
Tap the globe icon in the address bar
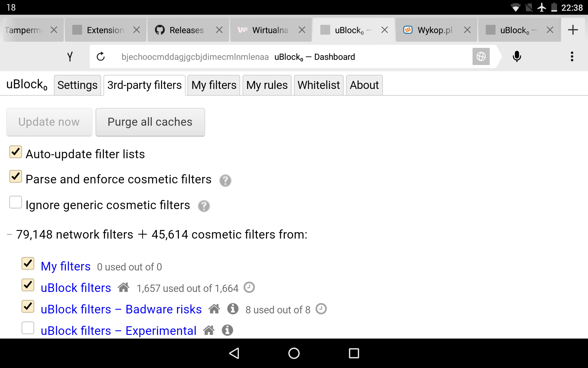(481, 56)
